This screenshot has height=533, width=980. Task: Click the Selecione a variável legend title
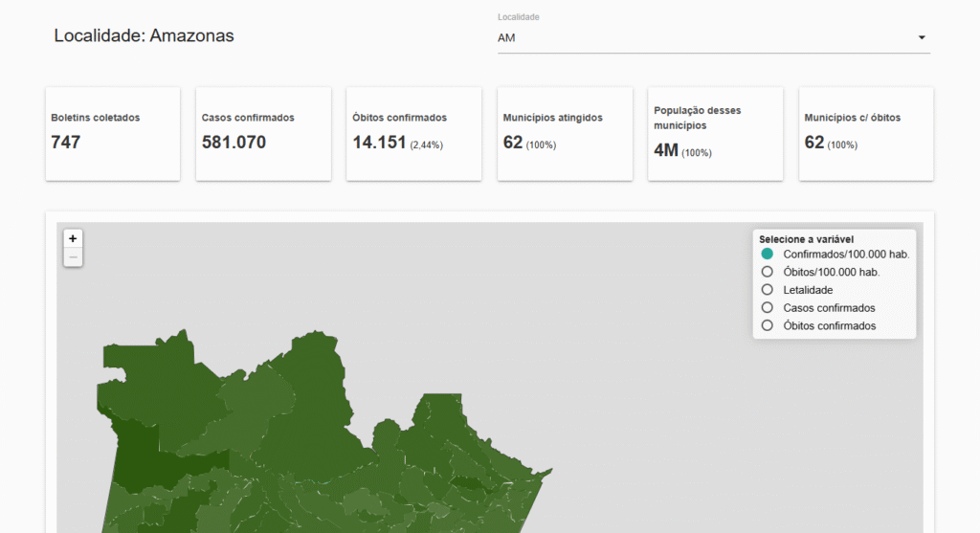click(806, 239)
